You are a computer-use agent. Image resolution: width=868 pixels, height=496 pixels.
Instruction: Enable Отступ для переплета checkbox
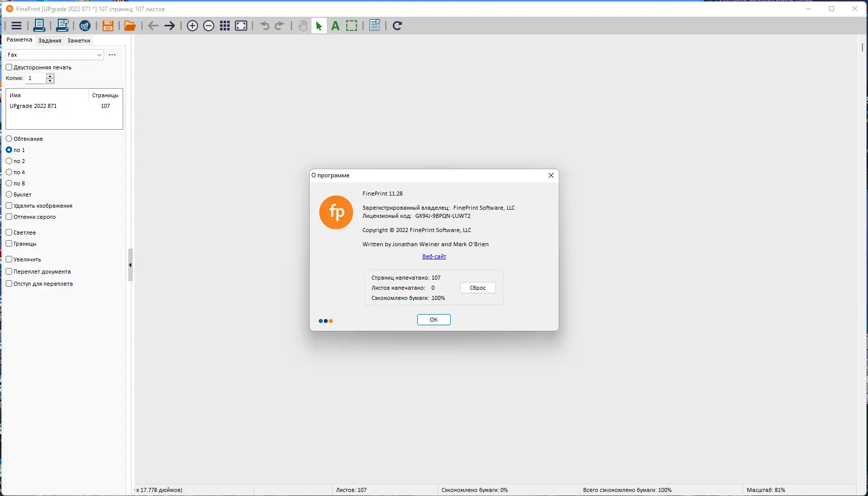click(9, 284)
